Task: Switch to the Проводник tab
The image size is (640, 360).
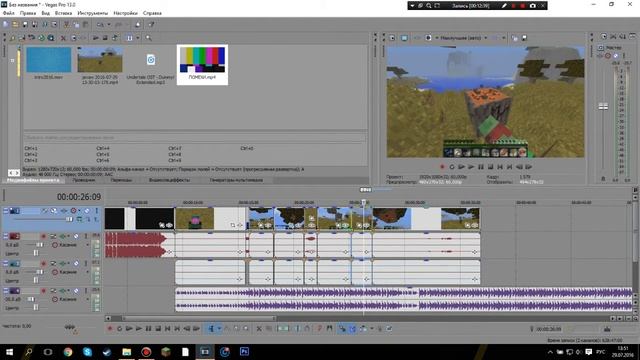Action: (x=83, y=180)
